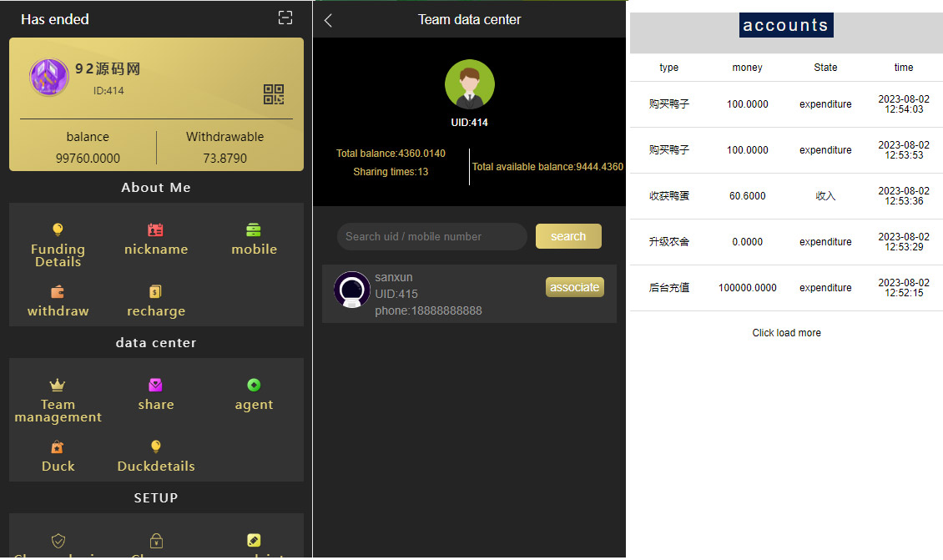
Task: Click the 后台充值 type cell
Action: tap(668, 288)
